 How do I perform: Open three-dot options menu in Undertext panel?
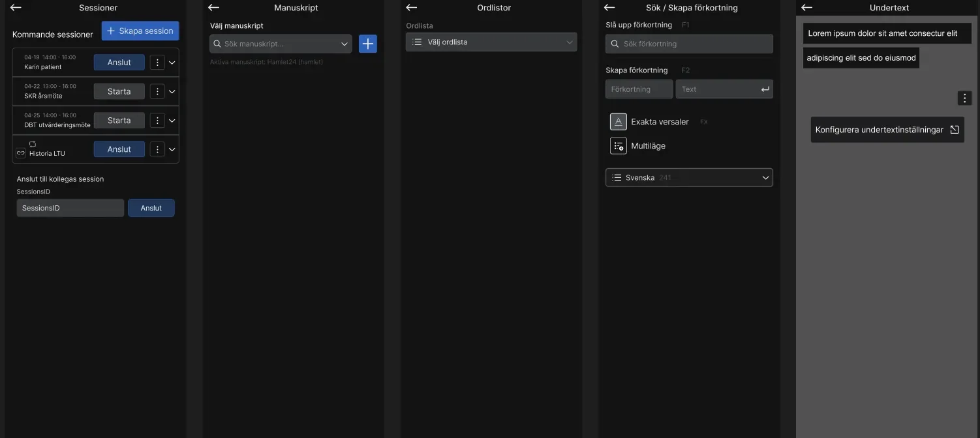965,98
